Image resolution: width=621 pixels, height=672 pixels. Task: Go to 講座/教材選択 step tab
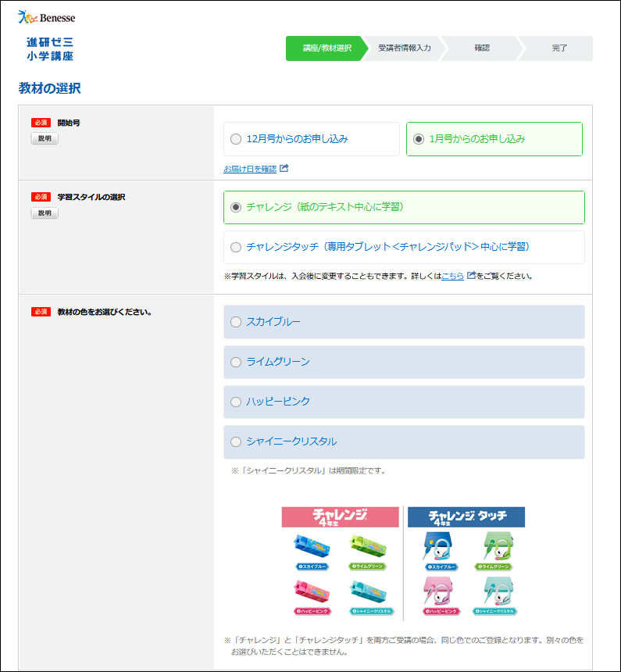[327, 48]
